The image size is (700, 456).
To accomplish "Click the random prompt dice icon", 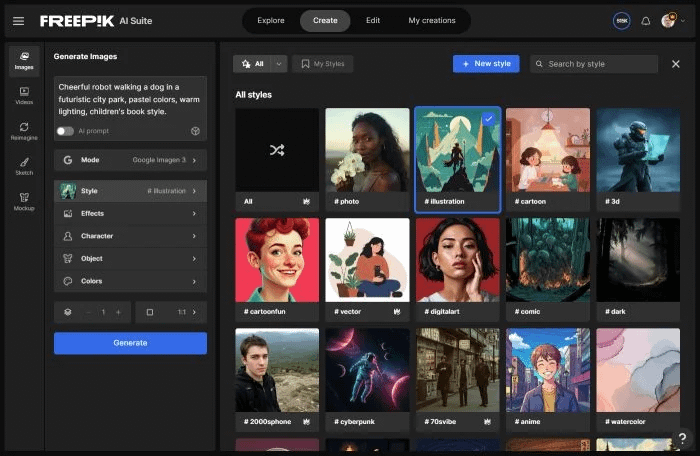I will [x=195, y=131].
